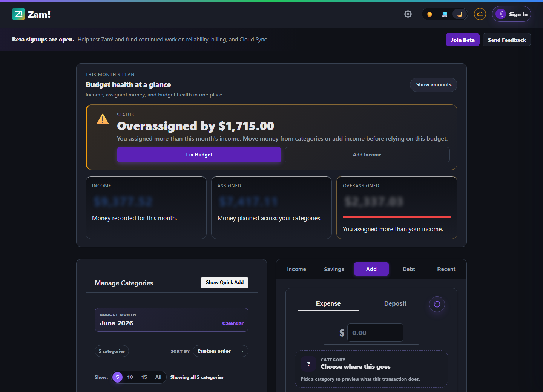
Task: Switch to the Savings tab
Action: tap(334, 269)
